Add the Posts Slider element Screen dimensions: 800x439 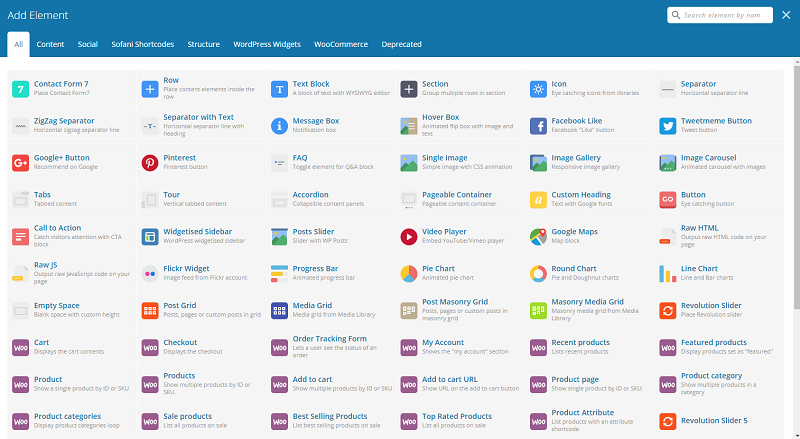coord(331,236)
